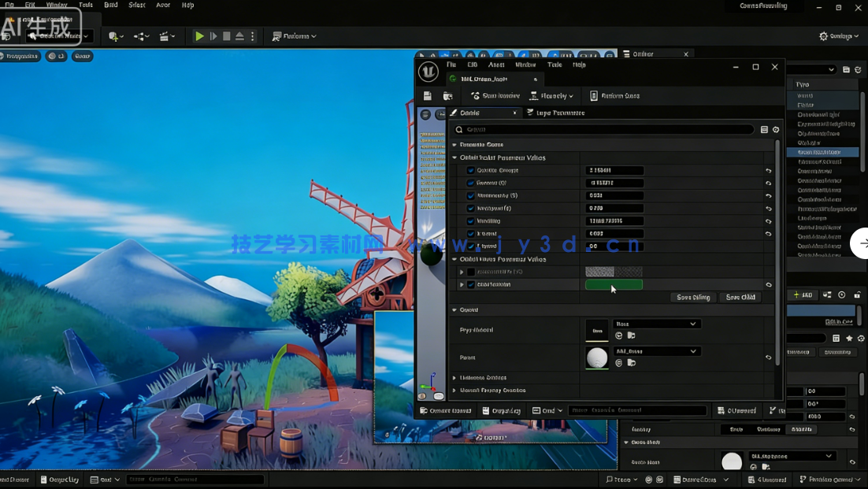
Task: Open the Phys Material None dropdown
Action: point(658,324)
